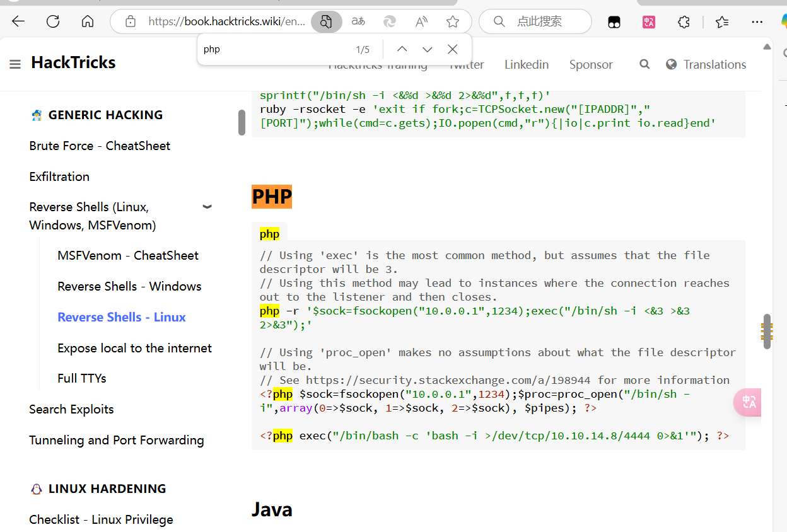Click the 1/5 find result counter

(363, 49)
